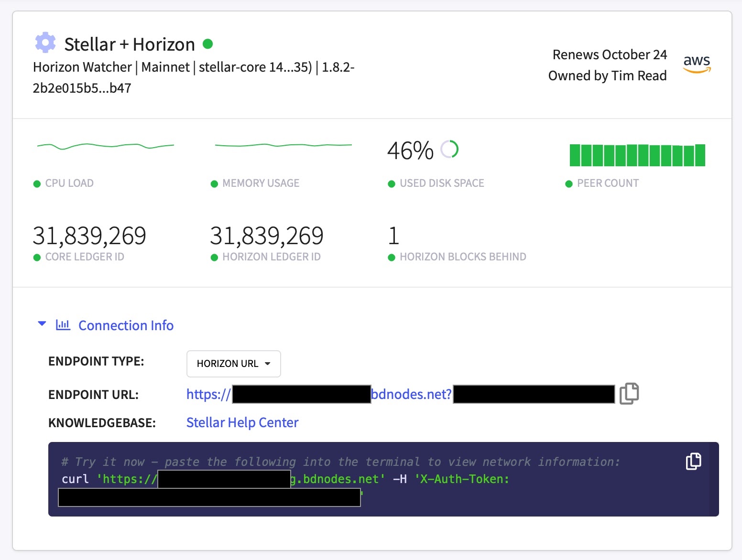Open the HORIZON URL endpoint type dropdown
Image resolution: width=742 pixels, height=560 pixels.
(233, 364)
